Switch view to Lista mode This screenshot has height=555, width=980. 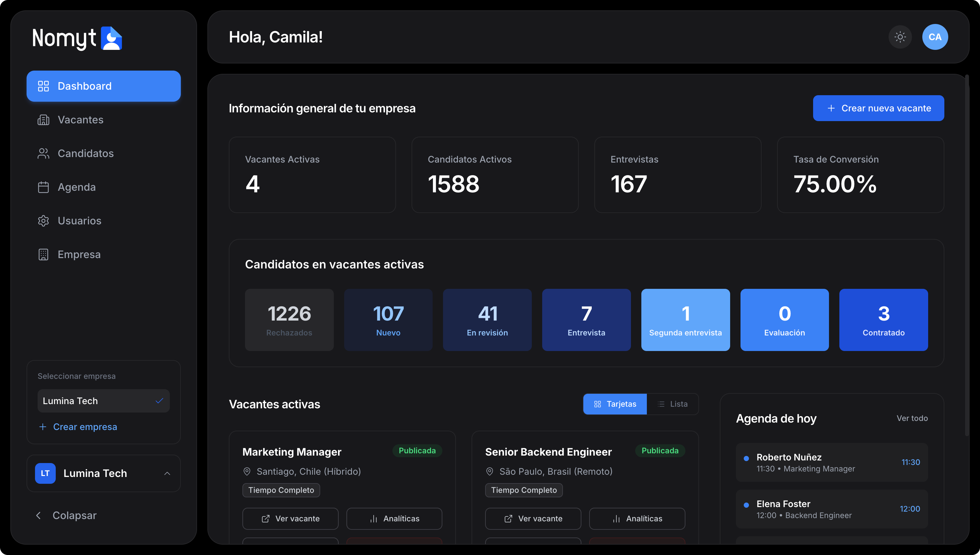click(x=672, y=404)
